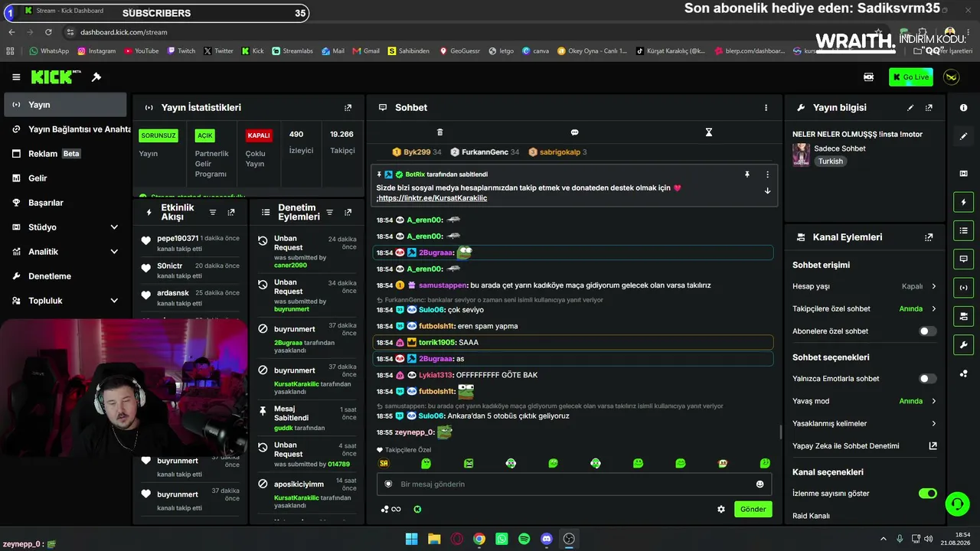Click the Windows Start button

coord(411,539)
